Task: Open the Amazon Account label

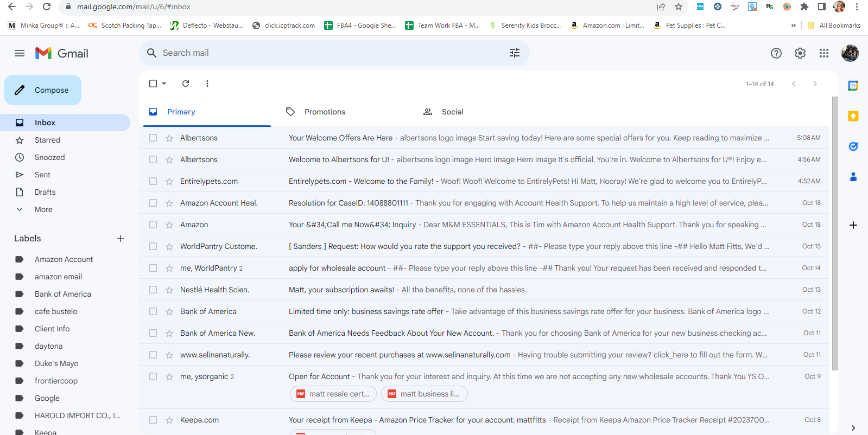Action: tap(65, 259)
